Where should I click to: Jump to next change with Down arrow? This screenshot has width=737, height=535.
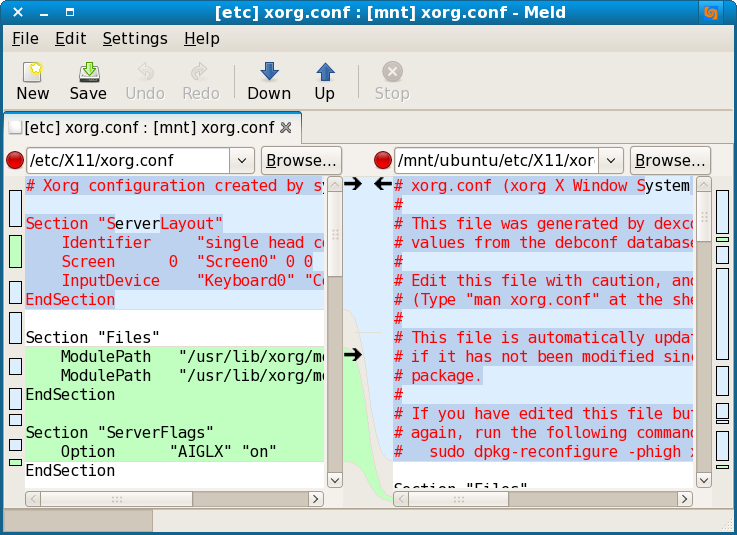pos(269,72)
